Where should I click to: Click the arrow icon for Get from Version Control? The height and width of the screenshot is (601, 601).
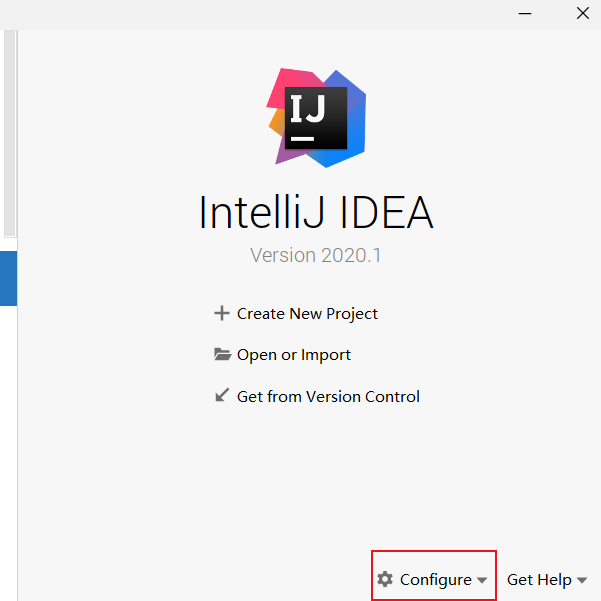222,395
